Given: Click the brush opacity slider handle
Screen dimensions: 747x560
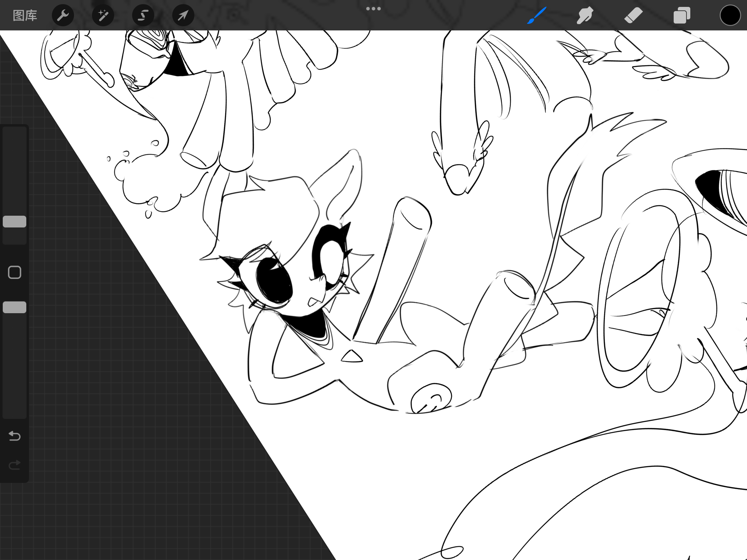Looking at the screenshot, I should (x=15, y=307).
